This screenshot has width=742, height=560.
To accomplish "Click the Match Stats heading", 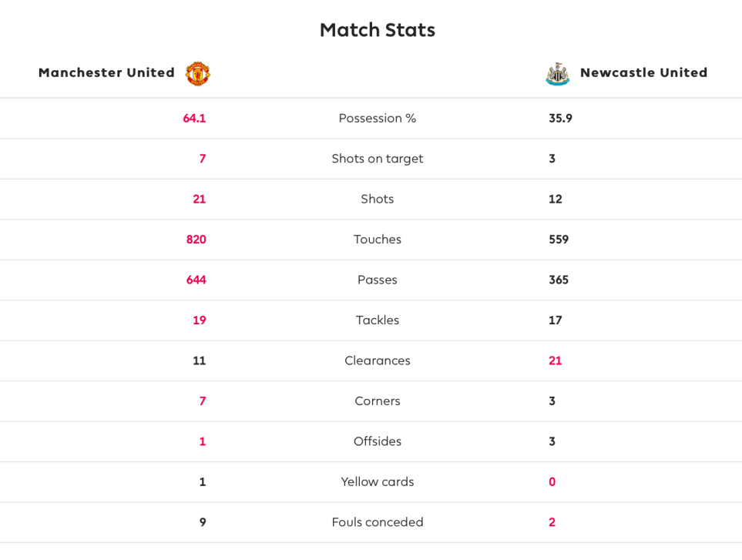I will click(x=378, y=30).
